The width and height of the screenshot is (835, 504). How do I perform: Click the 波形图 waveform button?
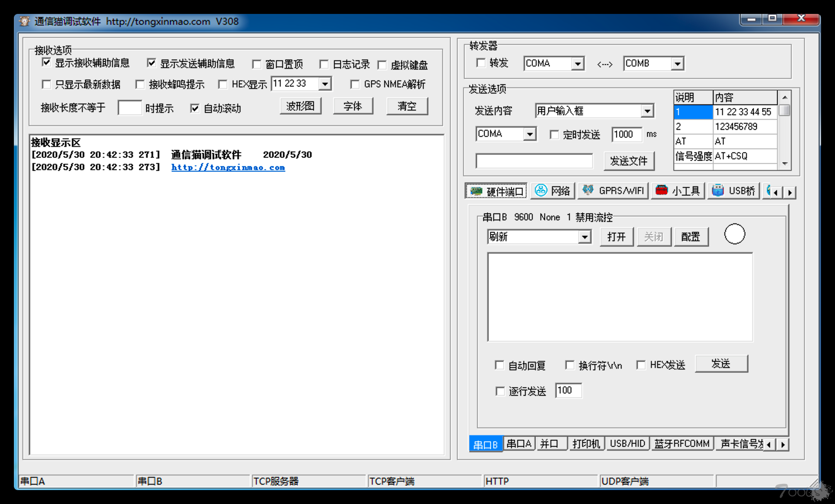pos(300,106)
